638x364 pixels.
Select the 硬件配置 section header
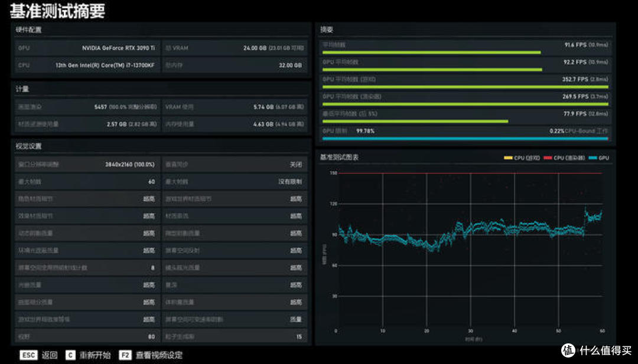pyautogui.click(x=28, y=29)
